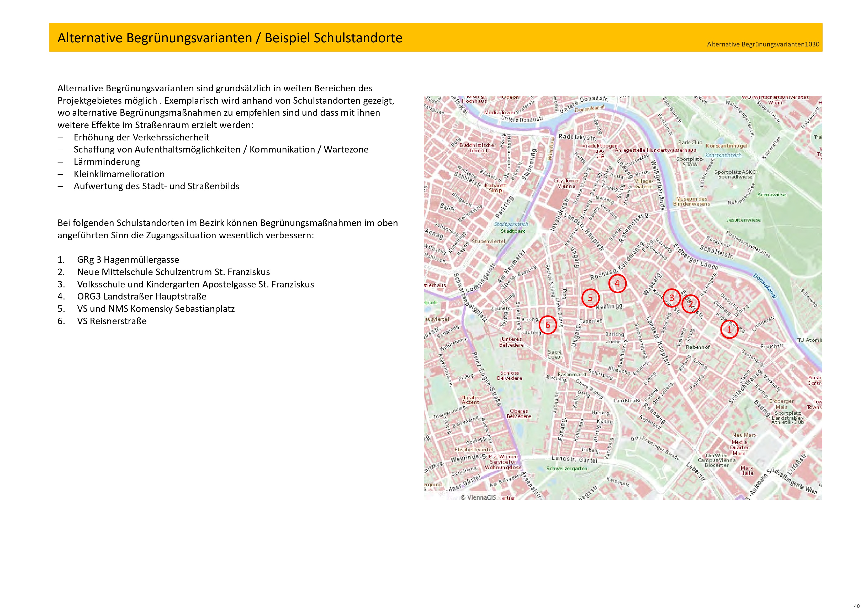Select red circle marker number 3
Image resolution: width=868 pixels, height=614 pixels.
[672, 298]
